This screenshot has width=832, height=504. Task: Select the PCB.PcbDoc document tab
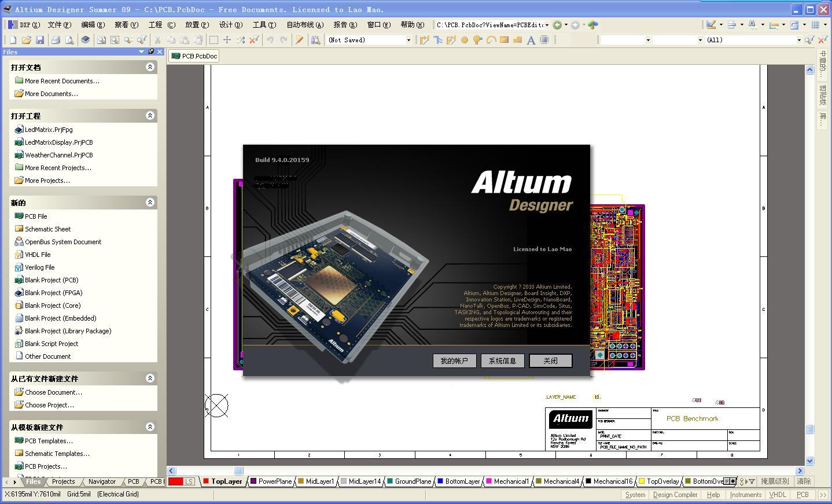[x=194, y=56]
